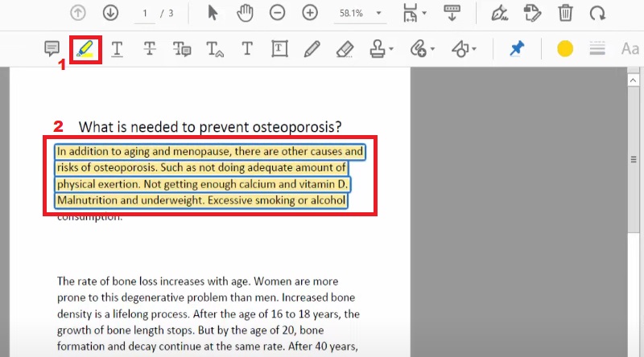Select the Highlight text tool

click(x=85, y=49)
